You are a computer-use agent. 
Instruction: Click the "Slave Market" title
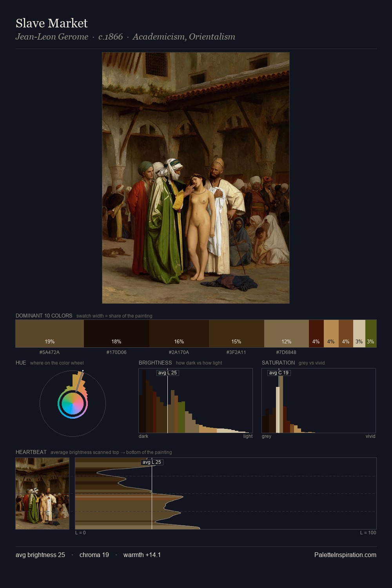pos(52,23)
